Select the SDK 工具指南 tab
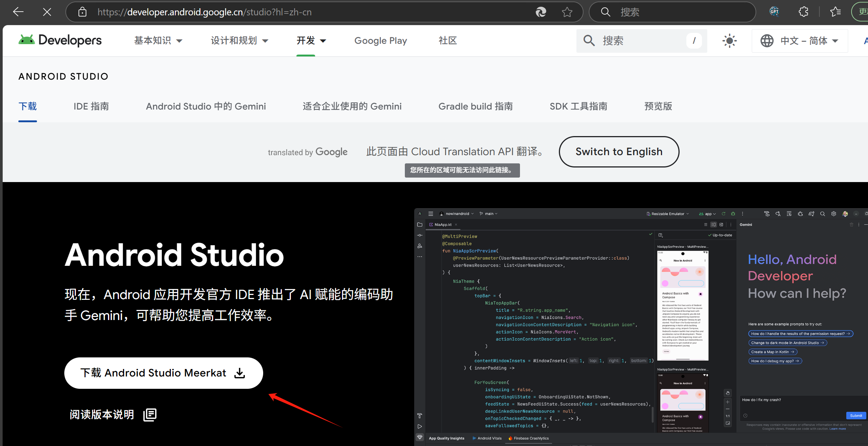This screenshot has height=446, width=868. tap(578, 106)
